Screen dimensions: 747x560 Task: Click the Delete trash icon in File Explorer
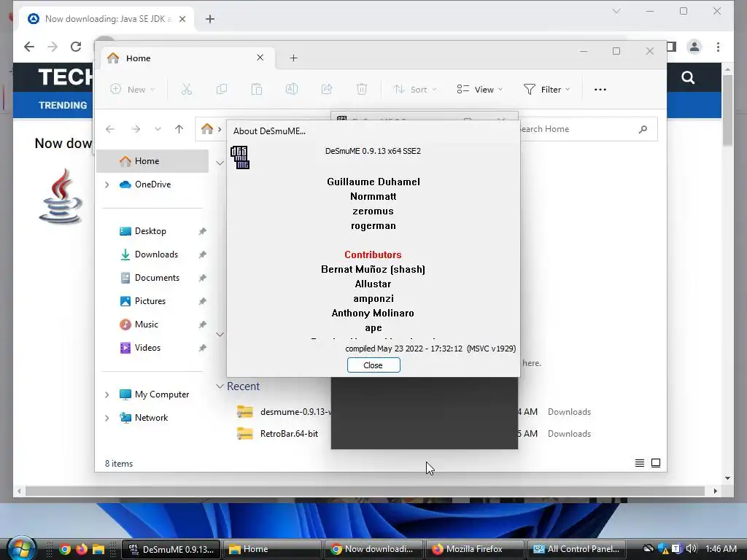tap(362, 89)
